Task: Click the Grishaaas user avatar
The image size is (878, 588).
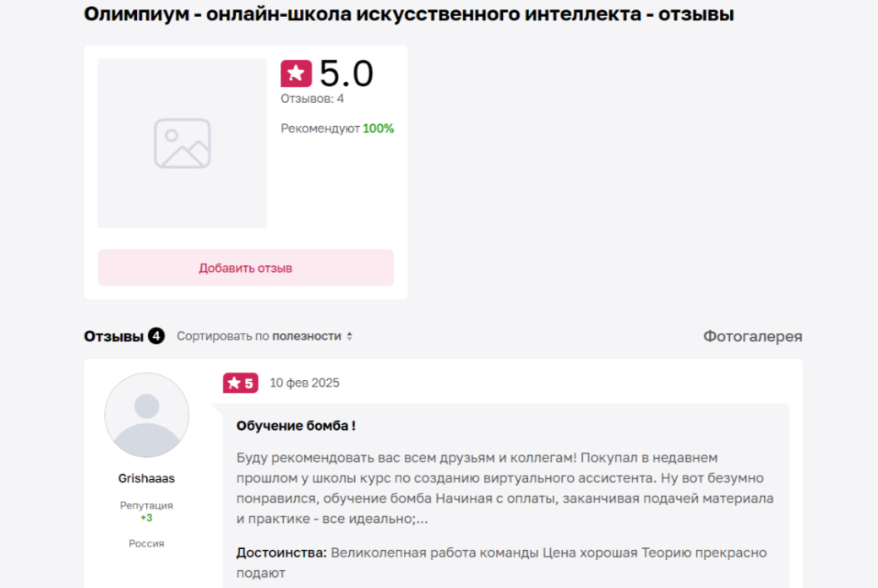Action: click(x=146, y=416)
